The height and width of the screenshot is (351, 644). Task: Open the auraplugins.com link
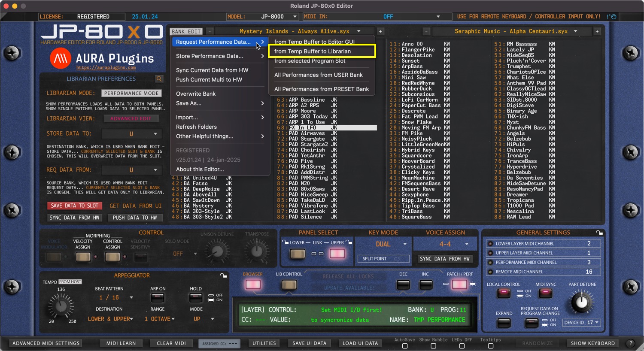pos(106,68)
